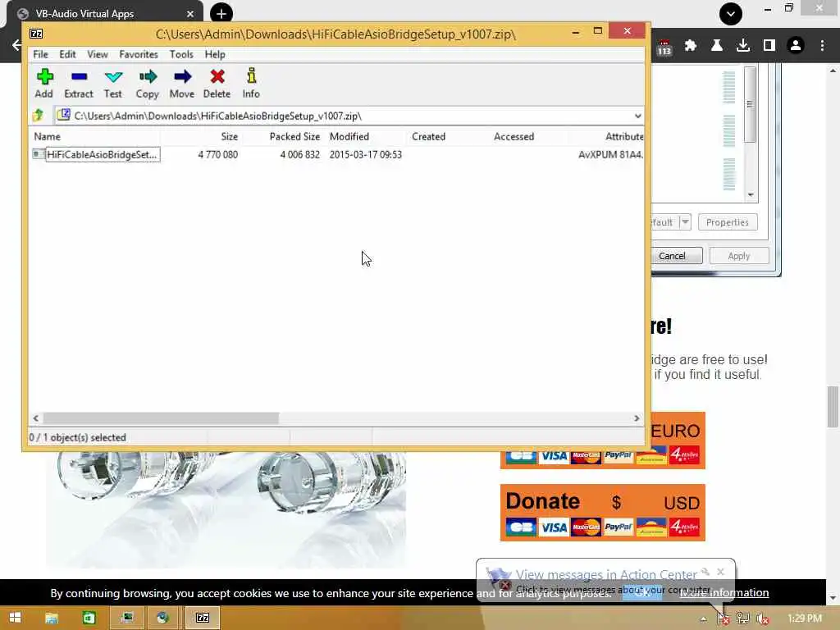Run the Test archive tool
This screenshot has height=630, width=840.
[x=113, y=83]
